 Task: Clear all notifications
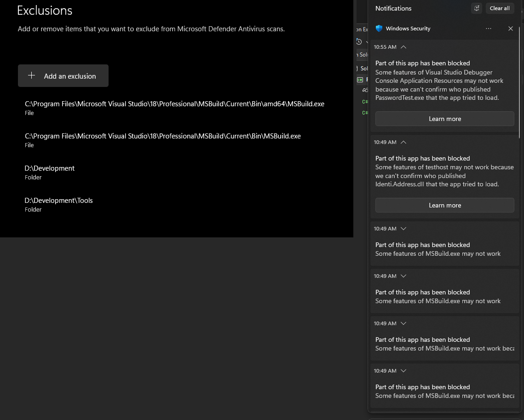(500, 8)
